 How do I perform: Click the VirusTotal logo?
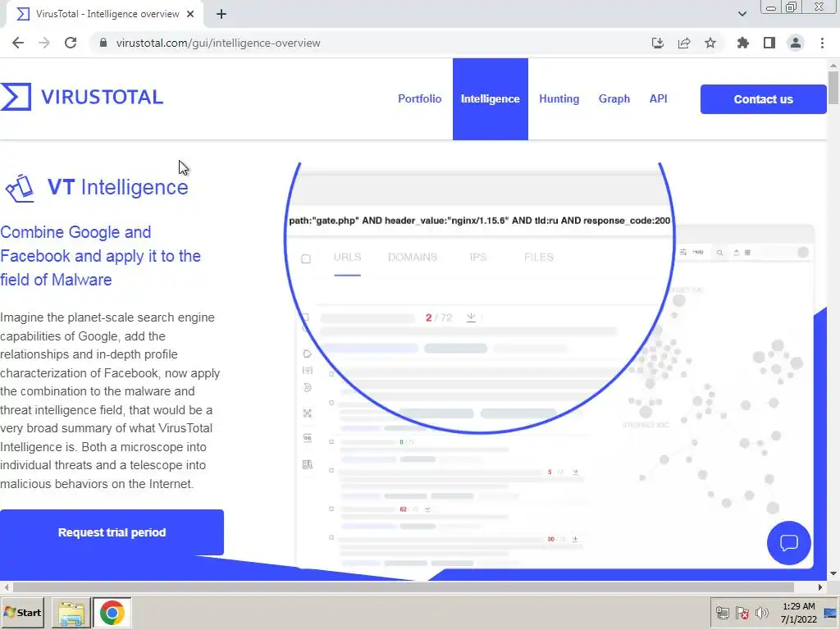[81, 97]
